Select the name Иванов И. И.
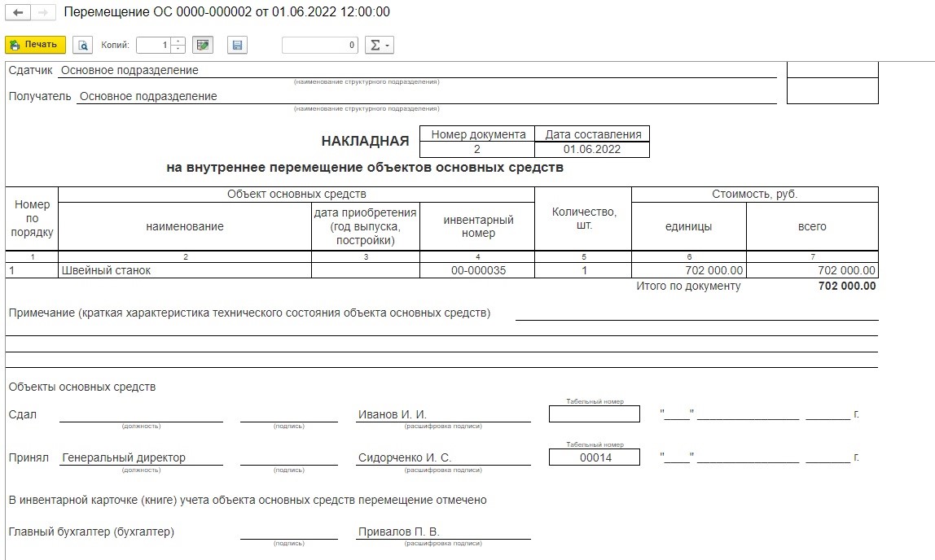 pyautogui.click(x=392, y=414)
